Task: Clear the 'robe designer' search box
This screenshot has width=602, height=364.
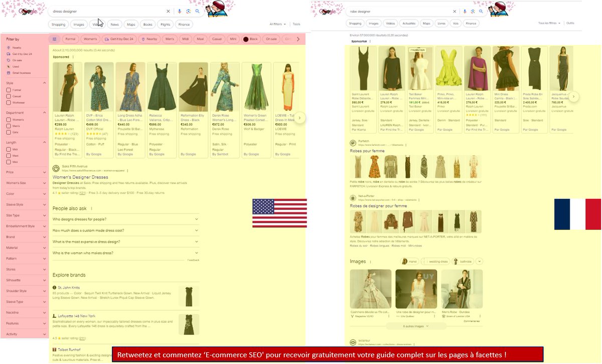Action: [x=455, y=11]
